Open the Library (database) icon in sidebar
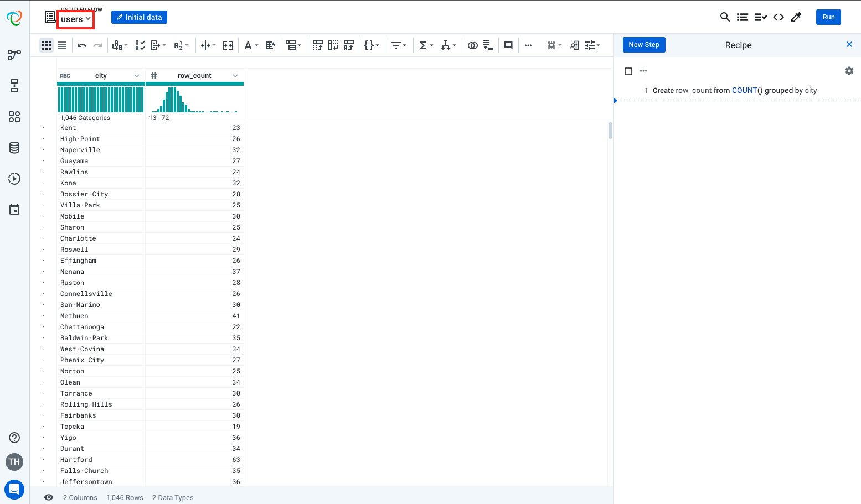Image resolution: width=861 pixels, height=504 pixels. pyautogui.click(x=14, y=148)
